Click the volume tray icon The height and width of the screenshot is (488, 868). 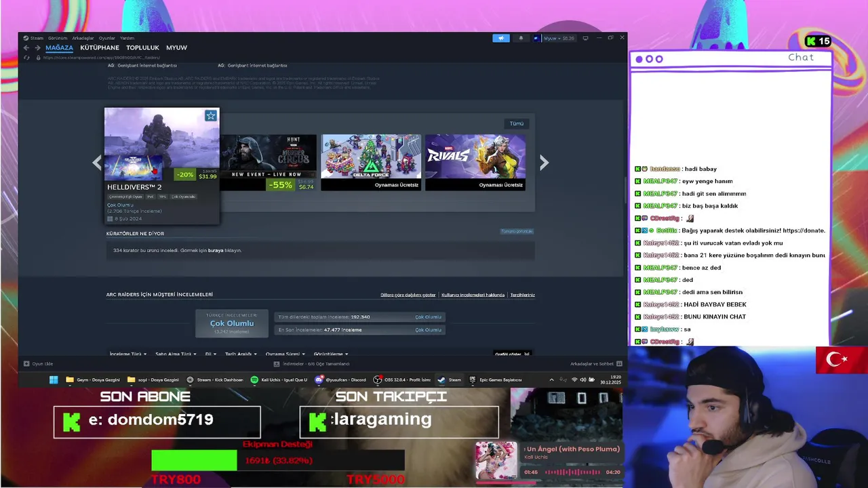[583, 380]
